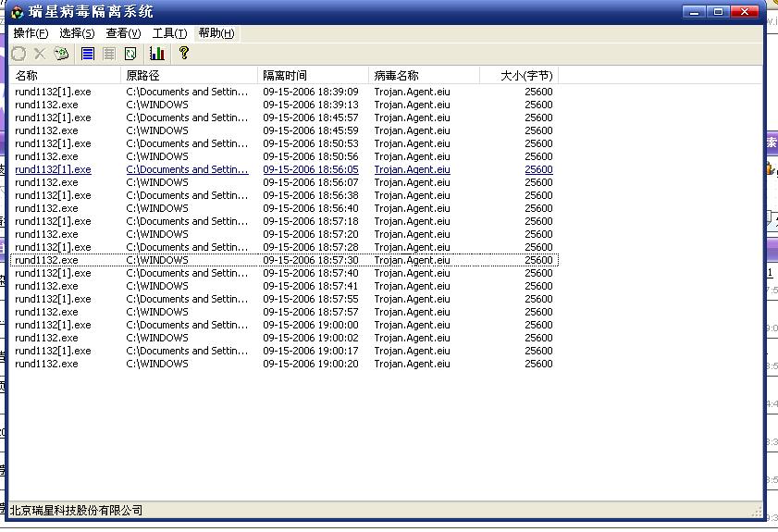778x532 pixels.
Task: Click the underlined 09-15-2006 18:56:05 timestamp
Action: pos(311,169)
